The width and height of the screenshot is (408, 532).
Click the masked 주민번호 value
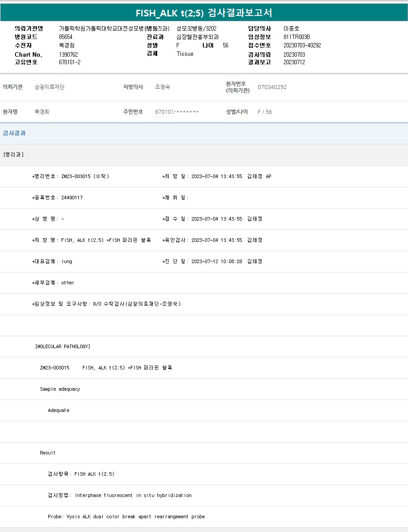(x=177, y=112)
